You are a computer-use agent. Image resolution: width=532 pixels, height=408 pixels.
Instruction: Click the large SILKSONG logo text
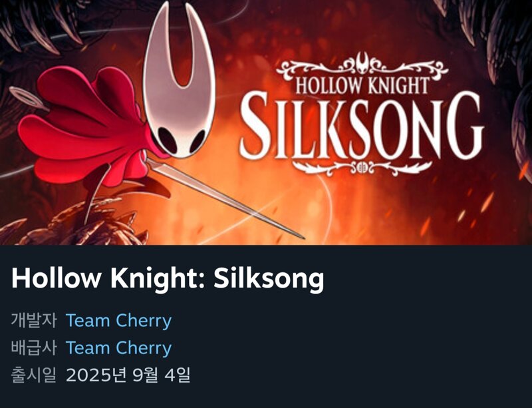(x=362, y=126)
